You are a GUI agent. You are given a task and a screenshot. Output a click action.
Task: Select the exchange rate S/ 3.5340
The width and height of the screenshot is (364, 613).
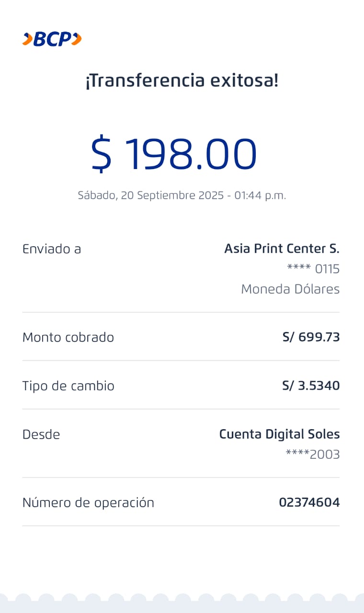[x=311, y=386]
